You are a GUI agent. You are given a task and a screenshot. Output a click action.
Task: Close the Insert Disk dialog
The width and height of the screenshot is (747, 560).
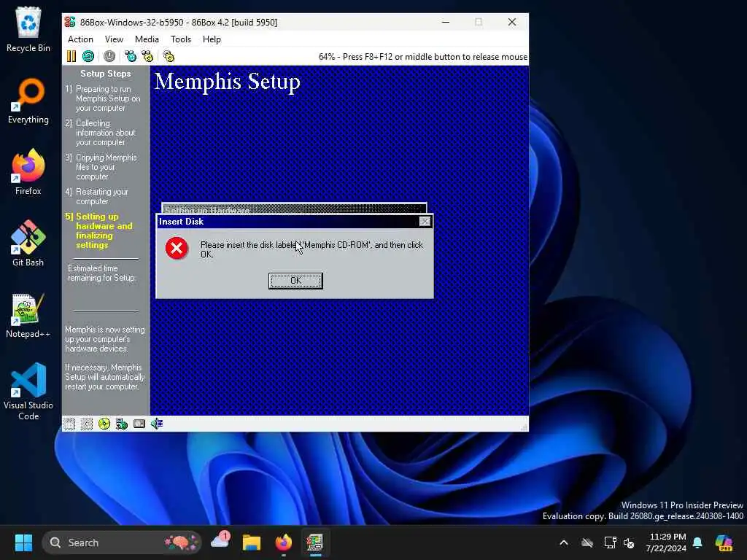pos(425,222)
